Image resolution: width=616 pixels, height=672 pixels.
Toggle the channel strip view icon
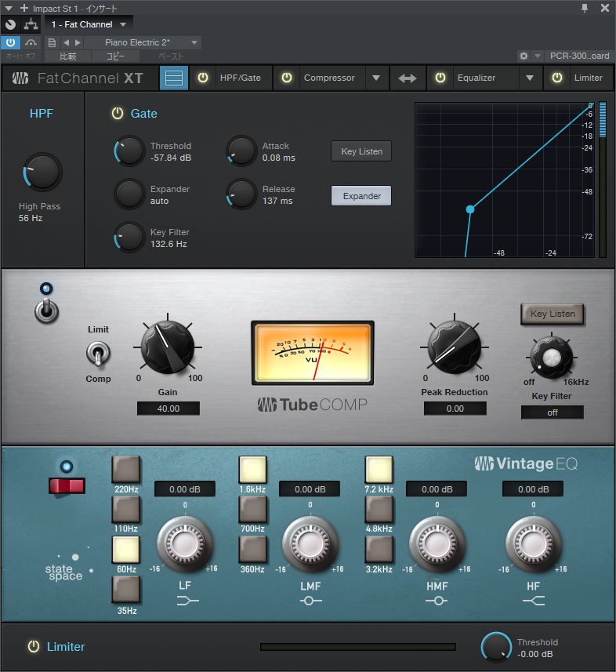[x=174, y=78]
